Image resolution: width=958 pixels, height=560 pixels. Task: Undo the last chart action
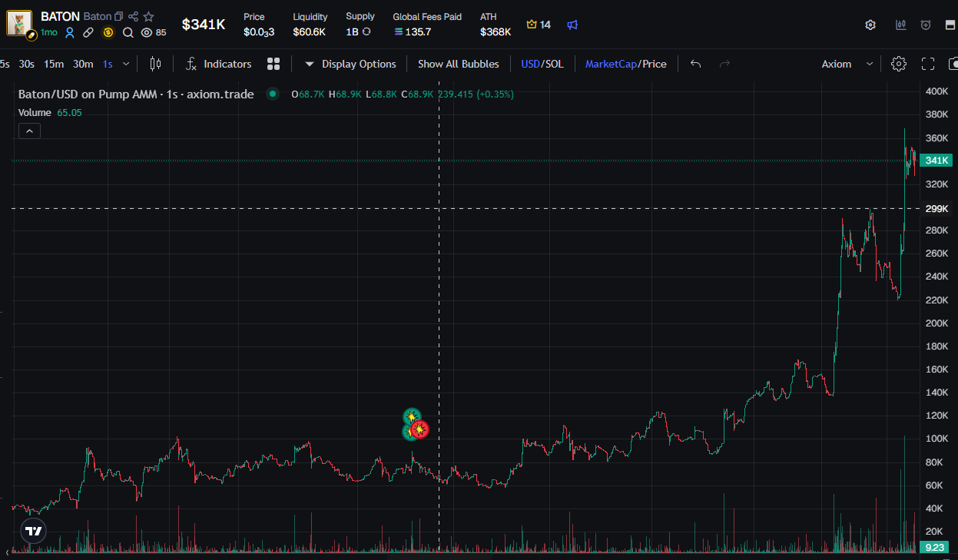pyautogui.click(x=696, y=64)
